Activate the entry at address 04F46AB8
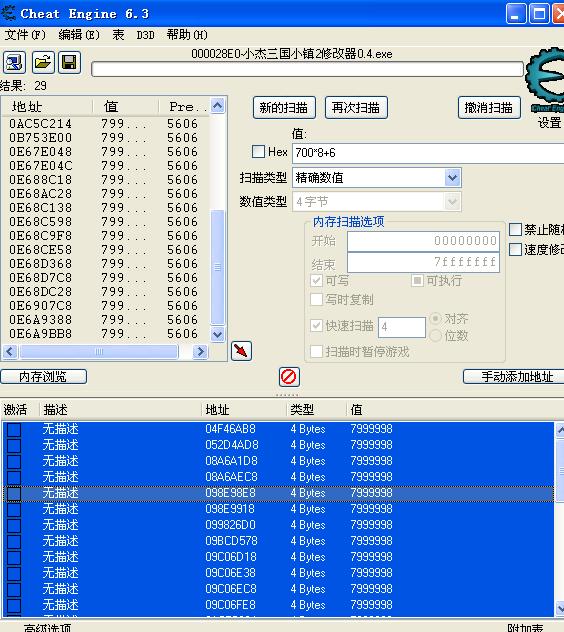Viewport: 564px width, 632px height. tap(14, 430)
